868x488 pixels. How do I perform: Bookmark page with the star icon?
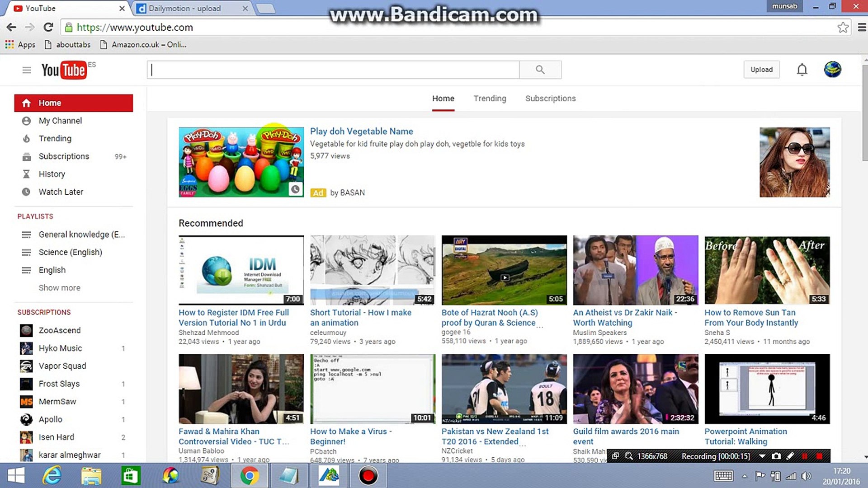pos(843,27)
